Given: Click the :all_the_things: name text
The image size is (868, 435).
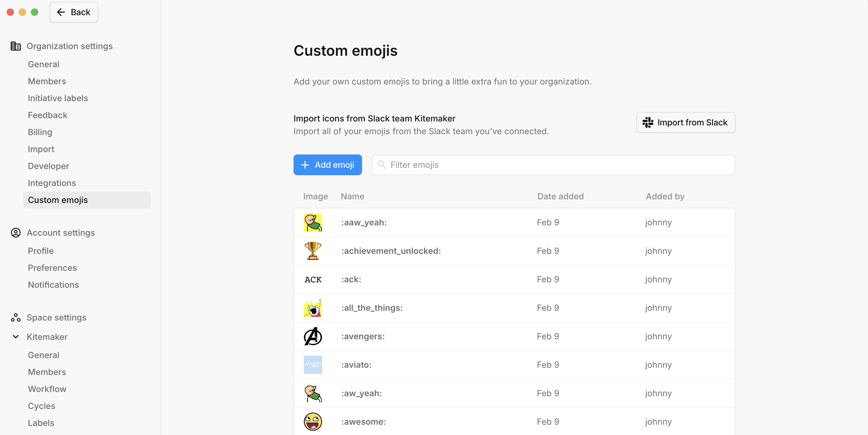Looking at the screenshot, I should click(372, 308).
